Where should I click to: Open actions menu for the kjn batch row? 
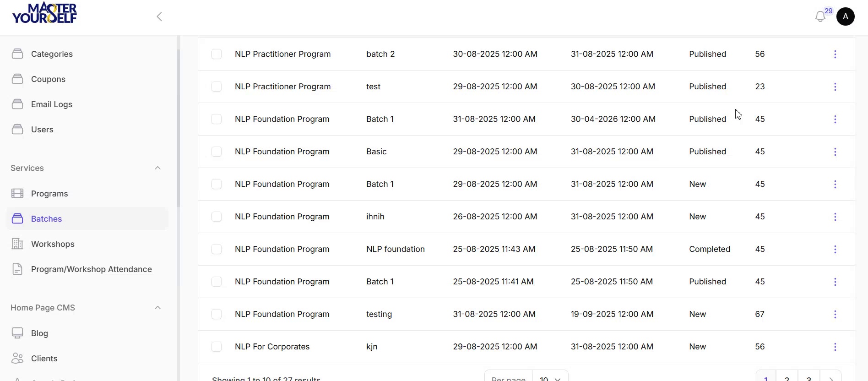point(835,347)
